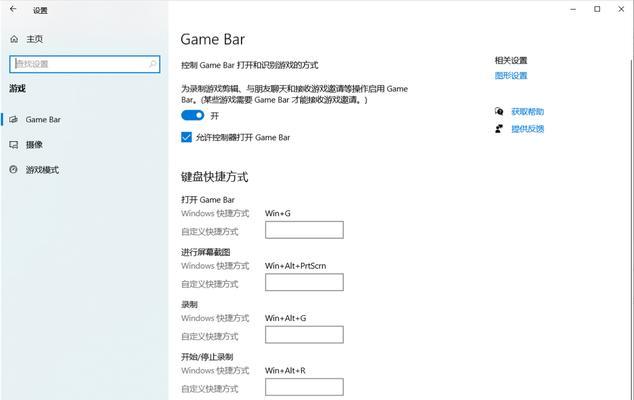Viewport: 634px width, 400px height.
Task: Click the Win+Alt+R shortcut text
Action: click(285, 370)
